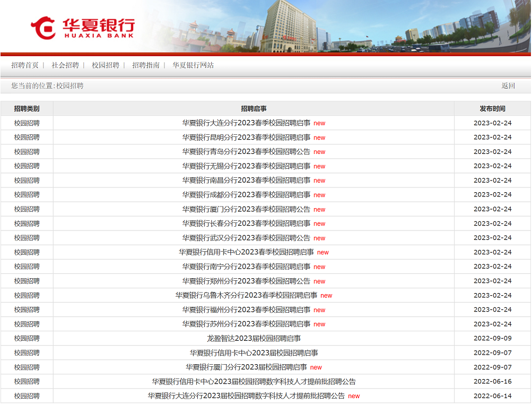Open 信用卡中心数字科技人才提前批招聘公告 link
This screenshot has height=404, width=532.
(x=254, y=382)
